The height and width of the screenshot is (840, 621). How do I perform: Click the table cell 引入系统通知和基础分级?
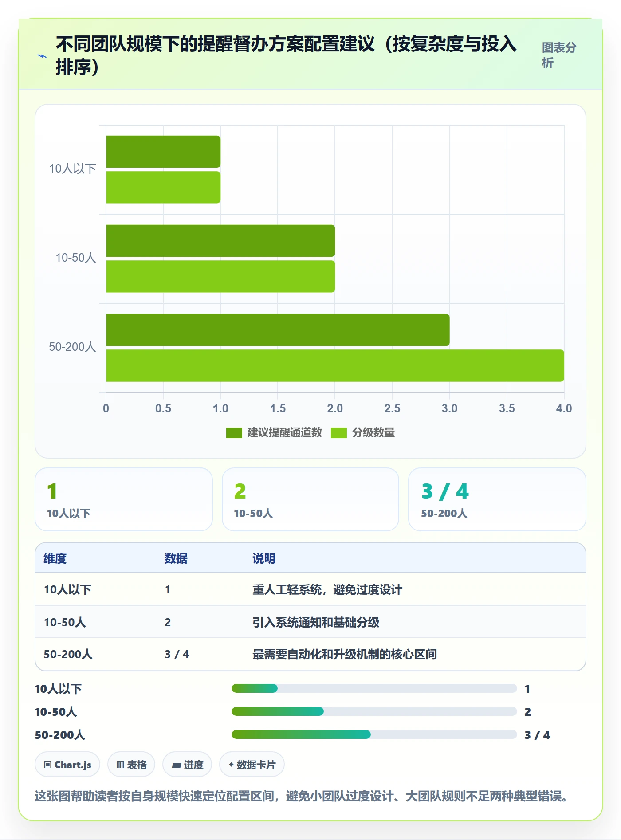click(x=316, y=622)
